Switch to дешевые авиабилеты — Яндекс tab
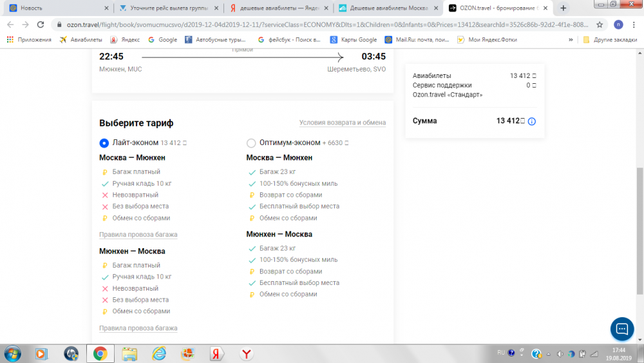The width and height of the screenshot is (644, 363). pyautogui.click(x=278, y=8)
